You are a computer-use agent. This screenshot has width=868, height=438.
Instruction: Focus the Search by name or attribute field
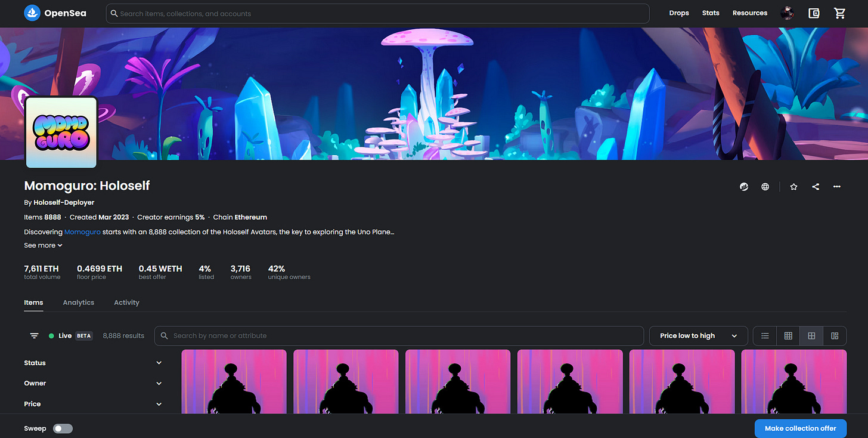pyautogui.click(x=399, y=336)
